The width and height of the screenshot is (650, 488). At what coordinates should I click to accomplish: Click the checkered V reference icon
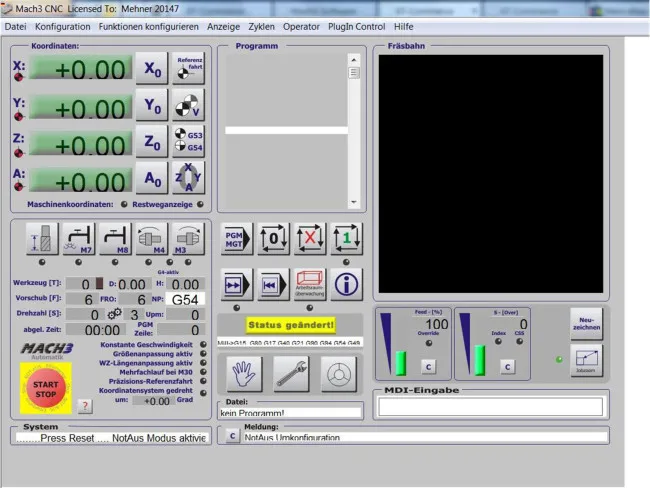point(188,105)
